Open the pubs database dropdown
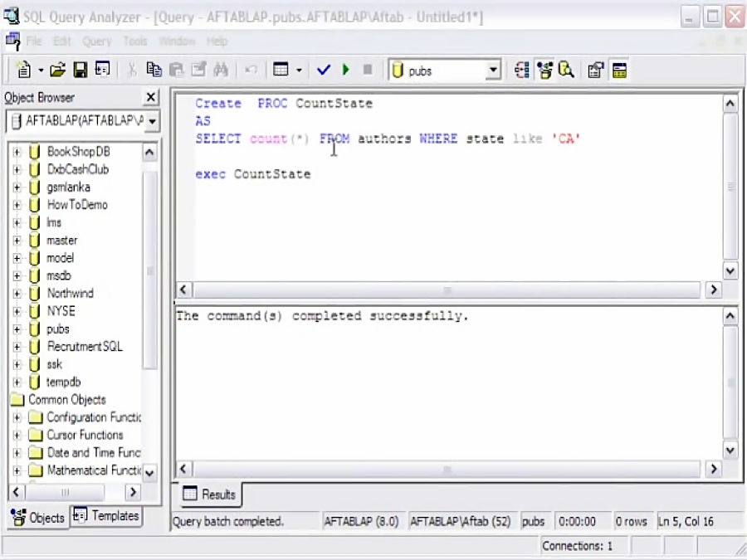This screenshot has height=560, width=747. click(493, 71)
